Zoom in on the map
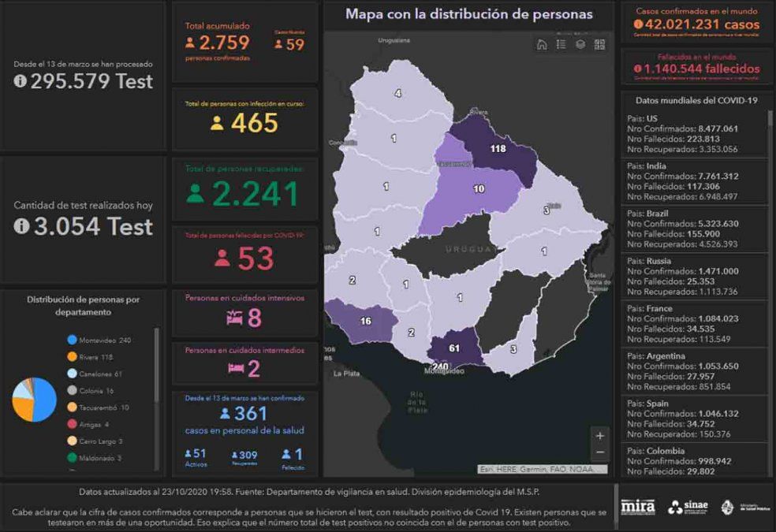 tap(600, 436)
